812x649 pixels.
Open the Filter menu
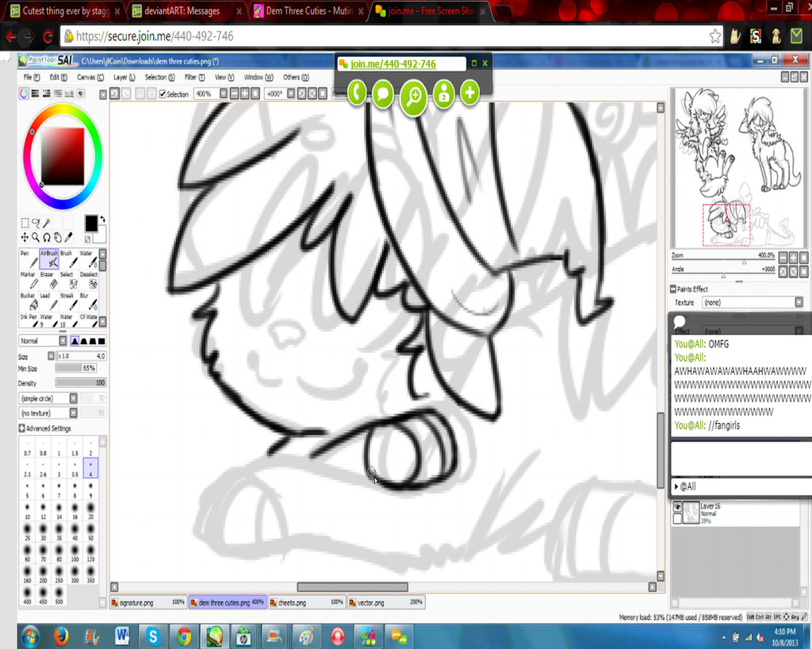[x=195, y=77]
